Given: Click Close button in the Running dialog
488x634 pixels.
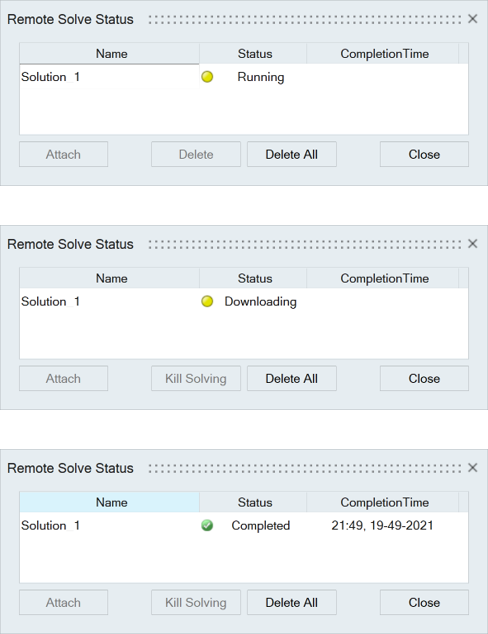Looking at the screenshot, I should point(424,154).
